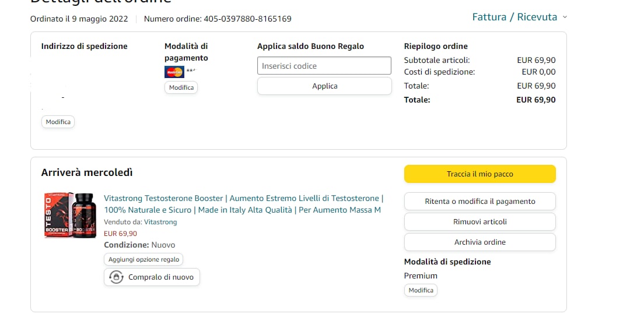Image resolution: width=644 pixels, height=328 pixels.
Task: Click the Rimuovi articoli button
Action: [x=480, y=222]
